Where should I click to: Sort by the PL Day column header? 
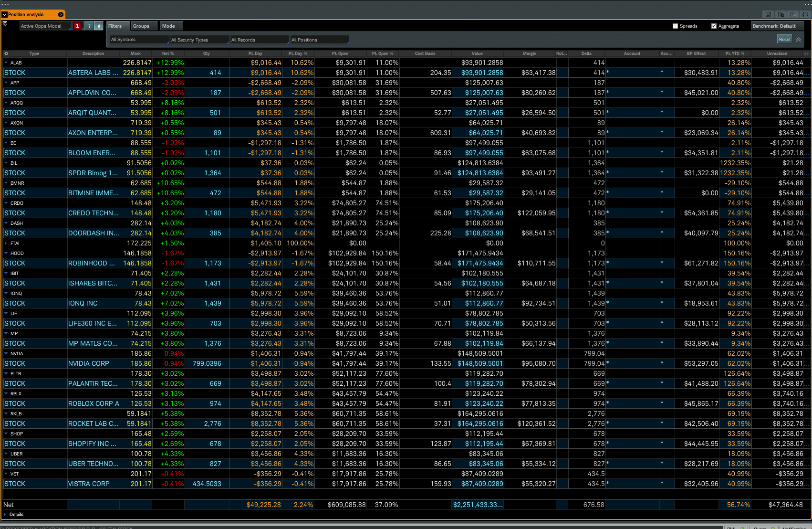(x=255, y=53)
